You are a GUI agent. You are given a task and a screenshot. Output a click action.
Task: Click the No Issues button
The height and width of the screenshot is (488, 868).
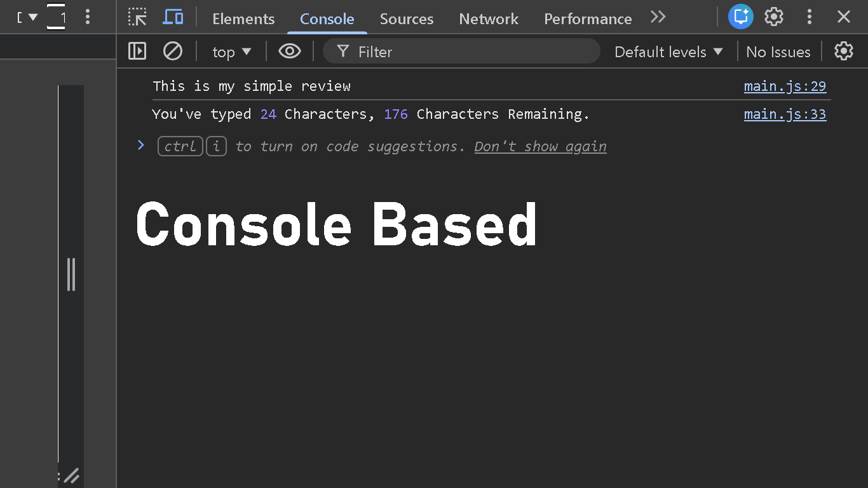click(778, 51)
